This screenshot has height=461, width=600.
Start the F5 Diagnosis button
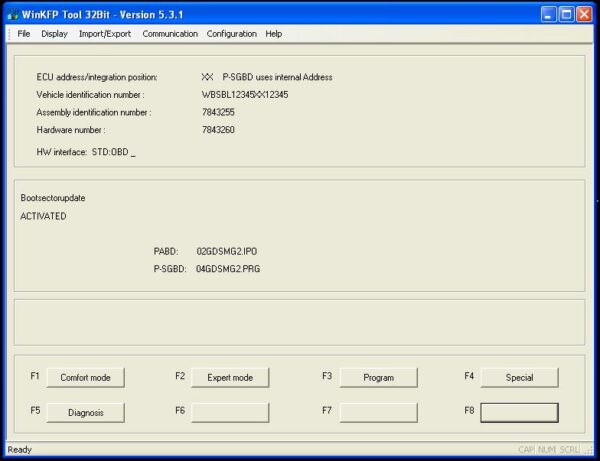(86, 412)
